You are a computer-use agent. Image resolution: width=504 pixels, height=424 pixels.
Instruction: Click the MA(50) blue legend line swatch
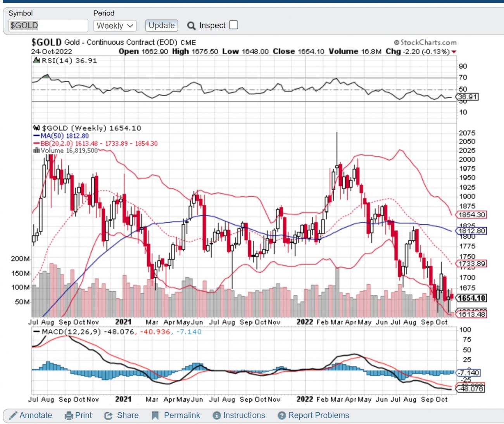point(36,136)
